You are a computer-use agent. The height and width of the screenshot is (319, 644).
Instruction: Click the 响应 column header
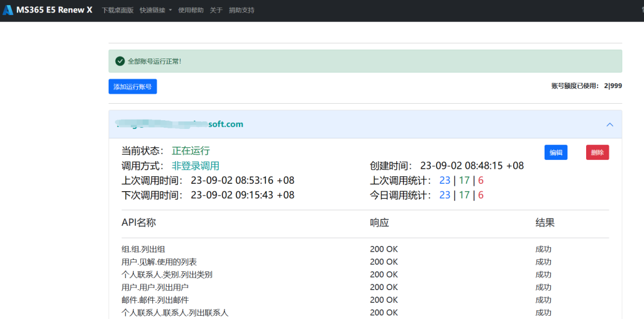click(x=379, y=223)
